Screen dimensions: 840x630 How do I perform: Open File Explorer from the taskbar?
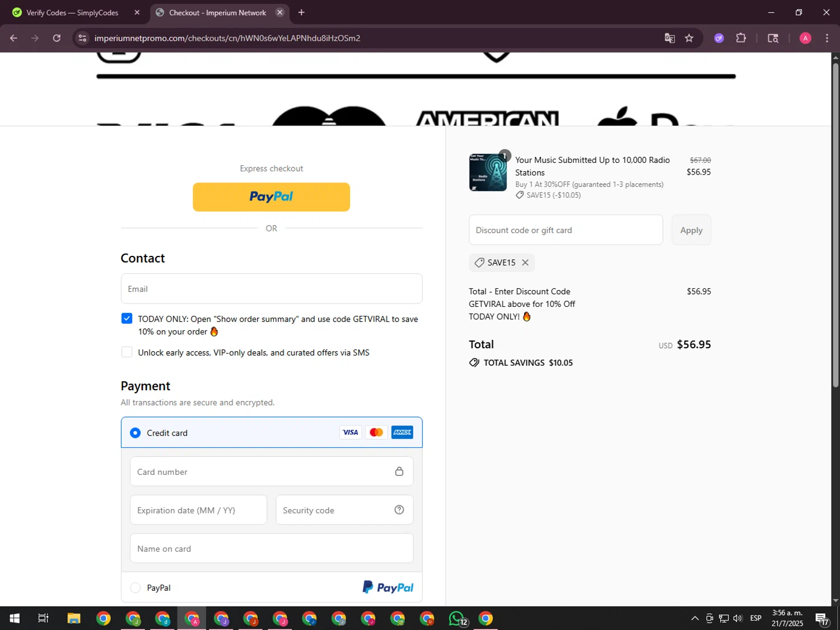click(74, 618)
